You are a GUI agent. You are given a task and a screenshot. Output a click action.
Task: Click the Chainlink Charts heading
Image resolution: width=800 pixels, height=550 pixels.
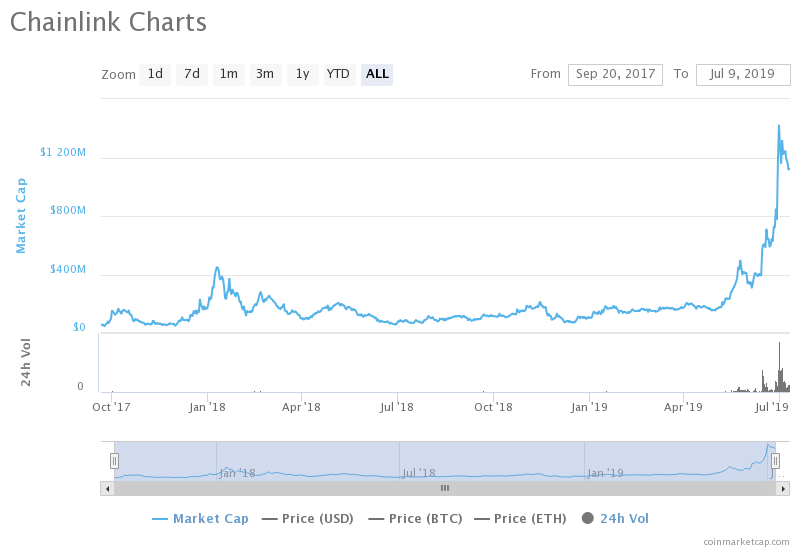(108, 22)
